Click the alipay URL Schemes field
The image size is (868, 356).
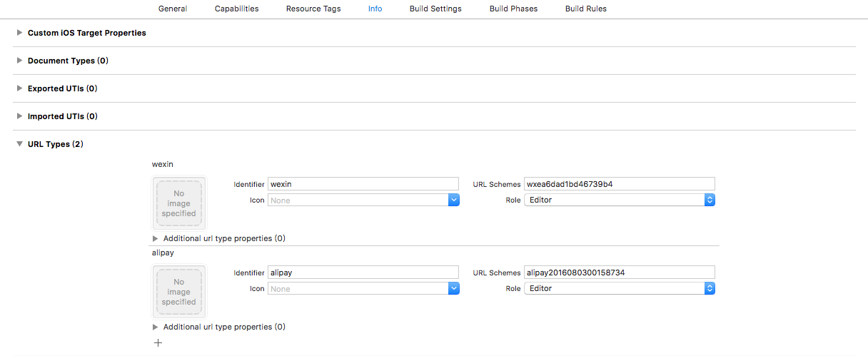click(x=619, y=273)
